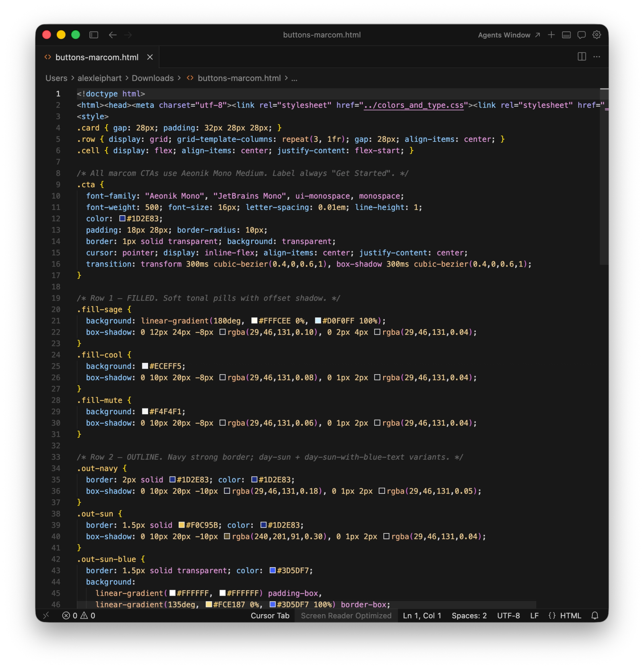The width and height of the screenshot is (644, 669).
Task: Open color #1D2E83 swatch on line 39
Action: pyautogui.click(x=264, y=525)
